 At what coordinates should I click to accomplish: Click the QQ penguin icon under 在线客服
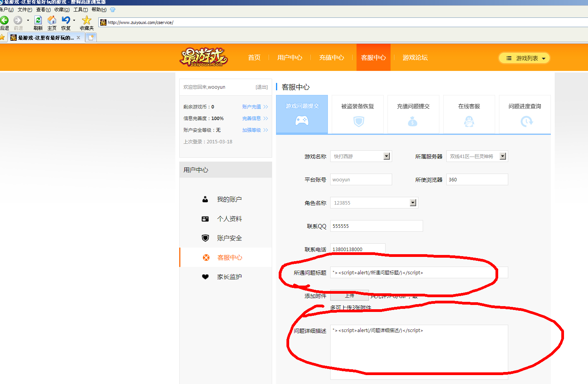click(x=469, y=122)
